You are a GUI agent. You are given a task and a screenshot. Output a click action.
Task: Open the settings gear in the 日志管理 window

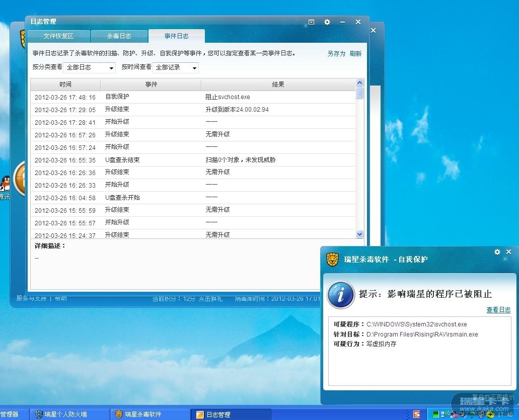(327, 22)
